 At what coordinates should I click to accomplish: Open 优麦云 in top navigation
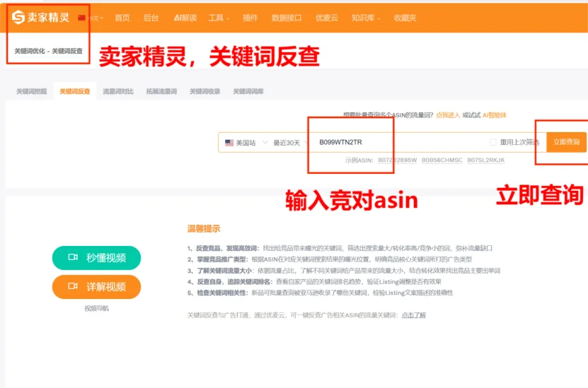[x=327, y=18]
